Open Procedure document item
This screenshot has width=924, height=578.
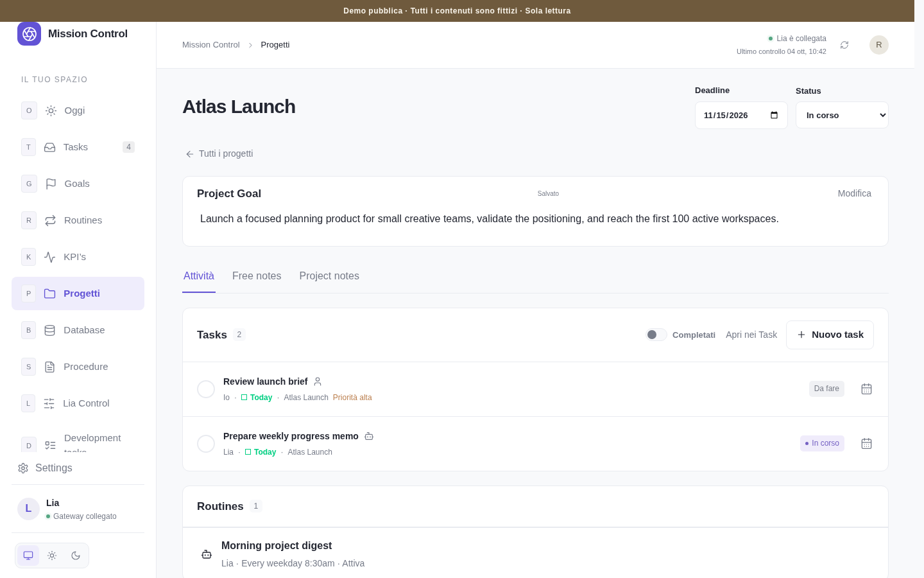tap(78, 367)
